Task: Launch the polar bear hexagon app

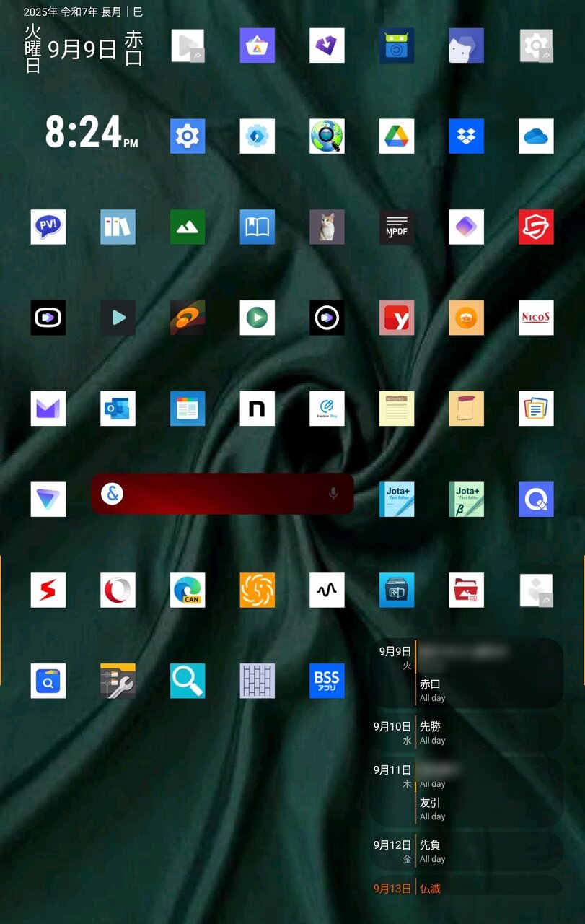Action: [x=466, y=45]
